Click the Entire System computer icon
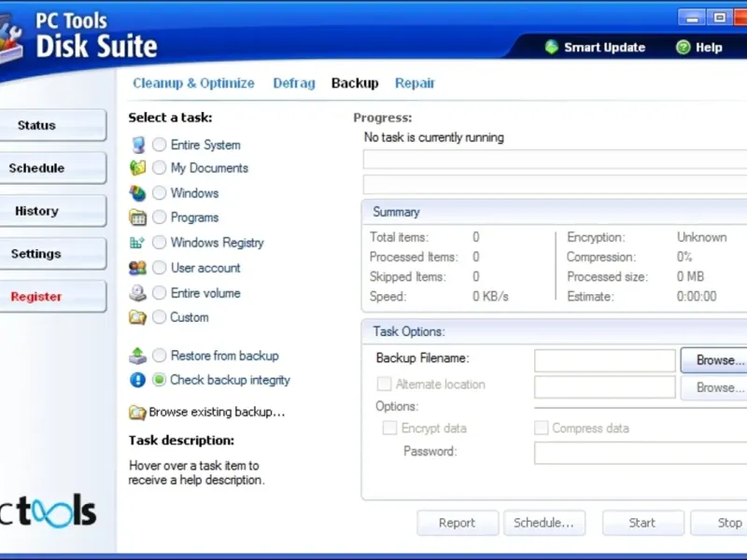 point(138,145)
